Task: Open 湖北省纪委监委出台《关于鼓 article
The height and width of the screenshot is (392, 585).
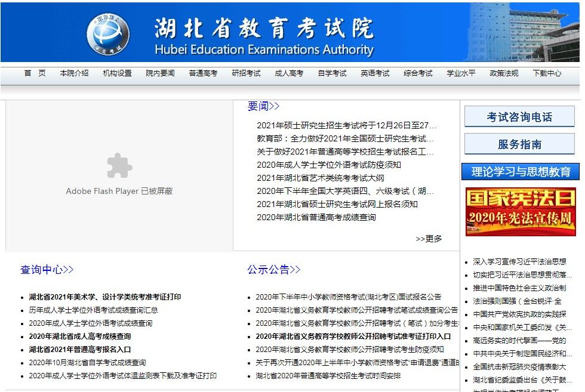Action: pyautogui.click(x=522, y=379)
